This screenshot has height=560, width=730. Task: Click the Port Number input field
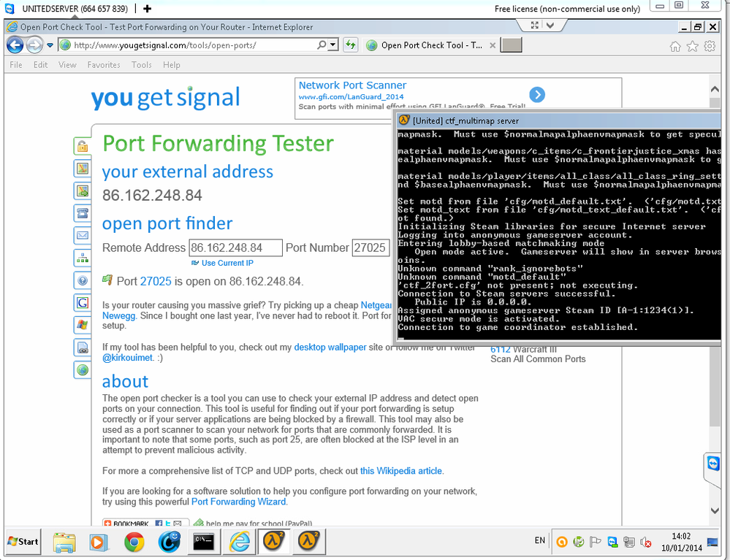(370, 248)
